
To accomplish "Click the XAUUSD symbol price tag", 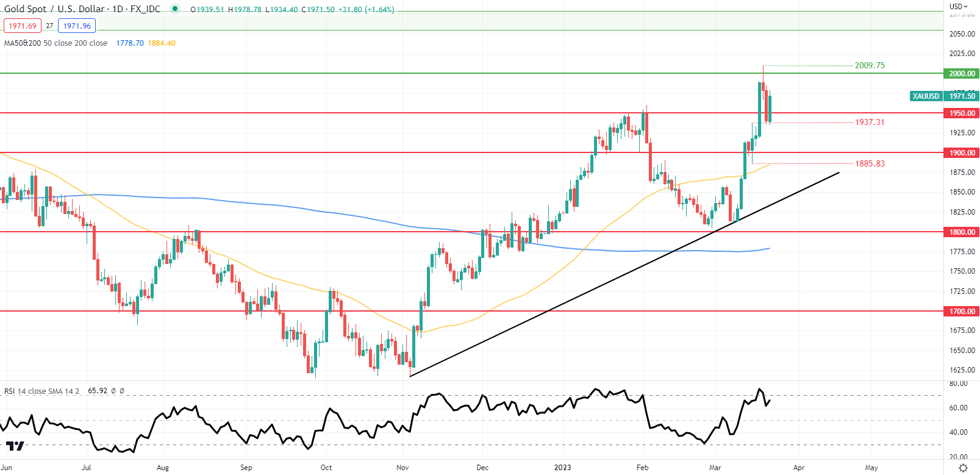I will (926, 96).
